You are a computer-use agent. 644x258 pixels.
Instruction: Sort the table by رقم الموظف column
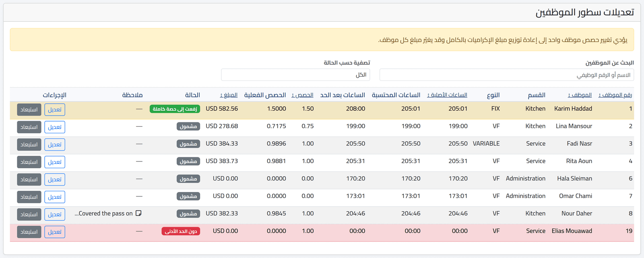point(615,95)
